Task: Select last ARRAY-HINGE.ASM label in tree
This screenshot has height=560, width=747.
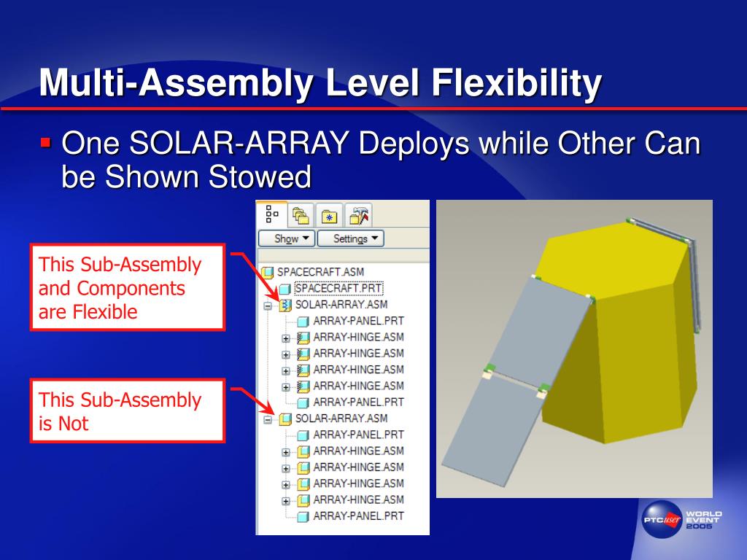Action: [x=358, y=499]
